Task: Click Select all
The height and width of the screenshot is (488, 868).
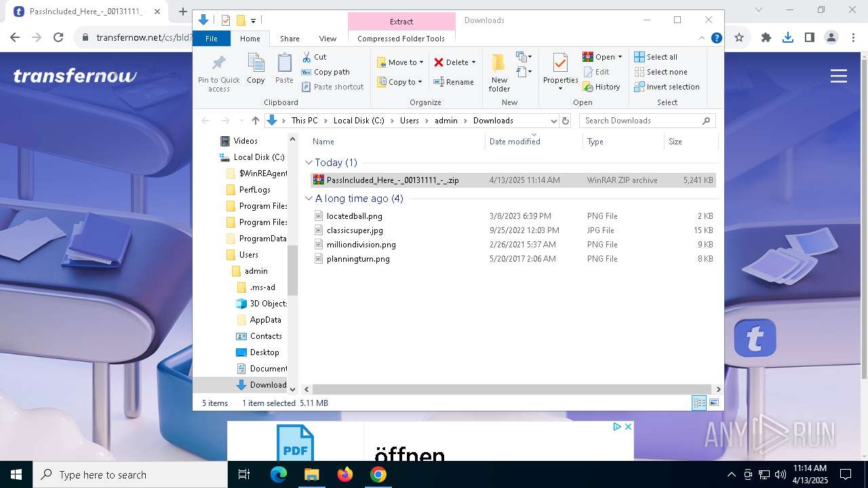Action: [x=656, y=57]
